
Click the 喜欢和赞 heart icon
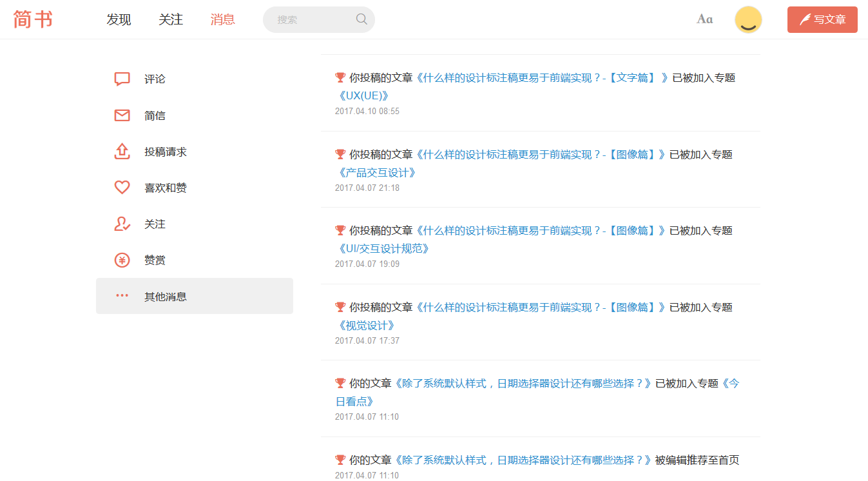122,188
